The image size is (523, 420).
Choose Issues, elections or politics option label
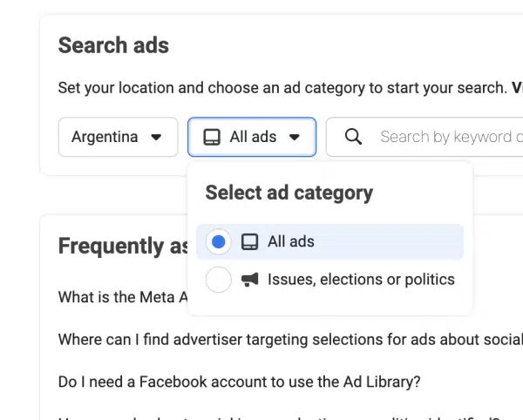click(x=361, y=280)
